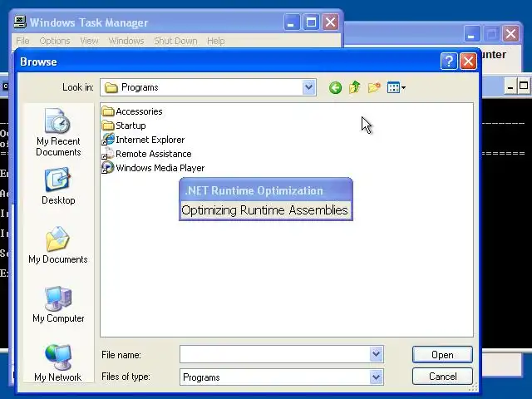
Task: Select the Windows Media Player shortcut icon
Action: [x=108, y=168]
